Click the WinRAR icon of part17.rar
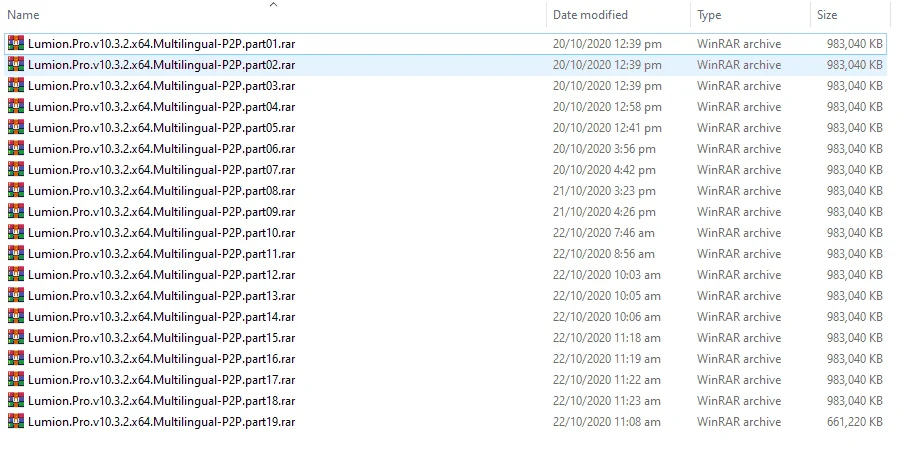Image resolution: width=923 pixels, height=472 pixels. [16, 380]
